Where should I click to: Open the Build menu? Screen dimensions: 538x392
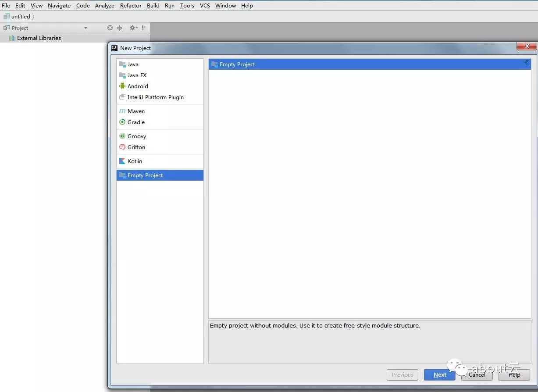pos(153,6)
